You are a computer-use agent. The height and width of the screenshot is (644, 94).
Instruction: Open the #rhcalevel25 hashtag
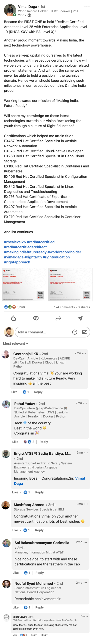tap(15, 242)
